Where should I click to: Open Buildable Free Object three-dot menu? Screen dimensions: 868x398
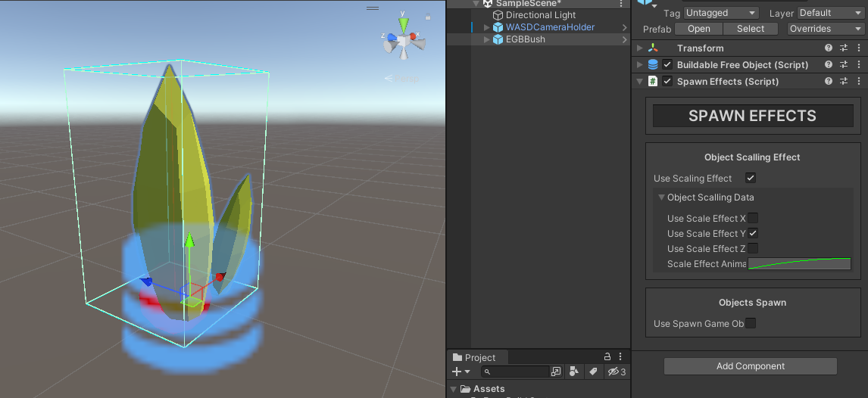pos(859,64)
